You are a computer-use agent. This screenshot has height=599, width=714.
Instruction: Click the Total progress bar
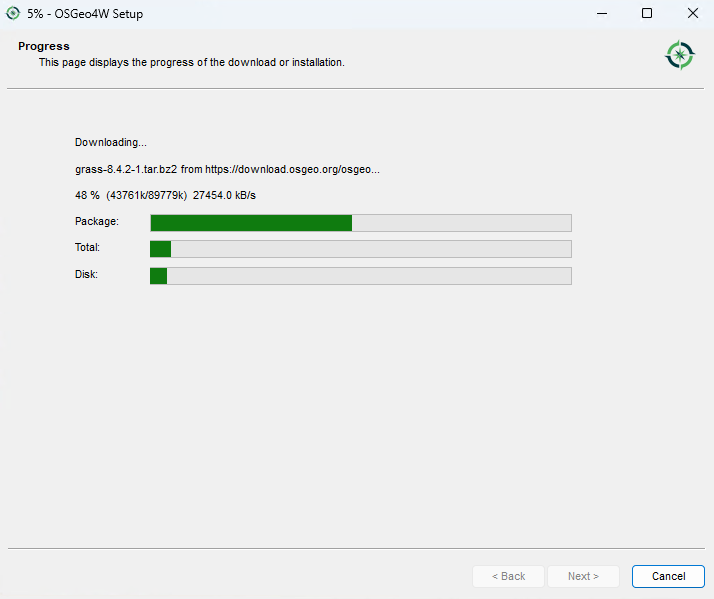coord(360,249)
